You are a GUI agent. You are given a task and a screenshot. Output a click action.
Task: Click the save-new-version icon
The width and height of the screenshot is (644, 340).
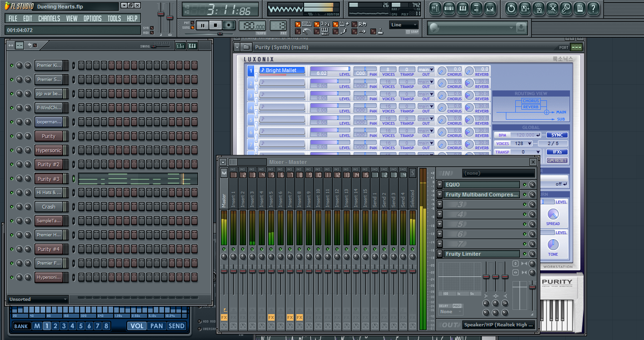[x=525, y=8]
